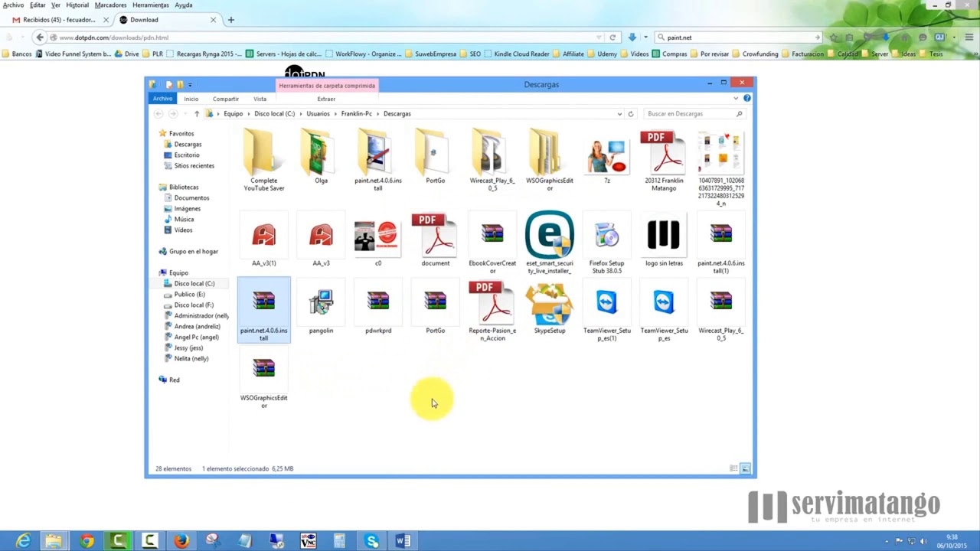980x551 pixels.
Task: Select Escritorio in the navigation pane
Action: (186, 155)
